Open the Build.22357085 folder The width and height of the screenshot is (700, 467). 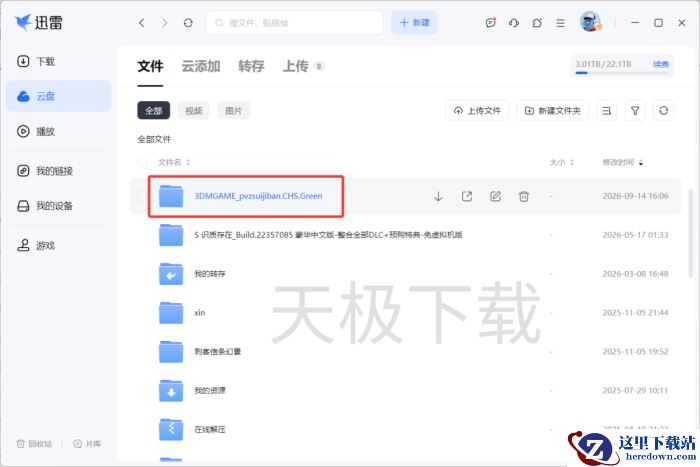[328, 235]
